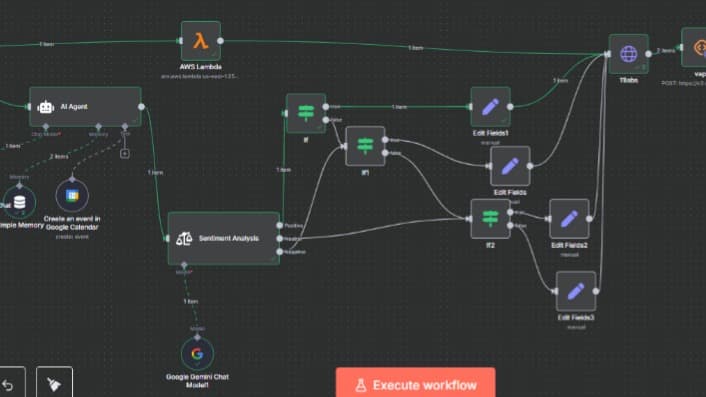Click the Positive output of Sentiment Analysis

click(x=280, y=225)
